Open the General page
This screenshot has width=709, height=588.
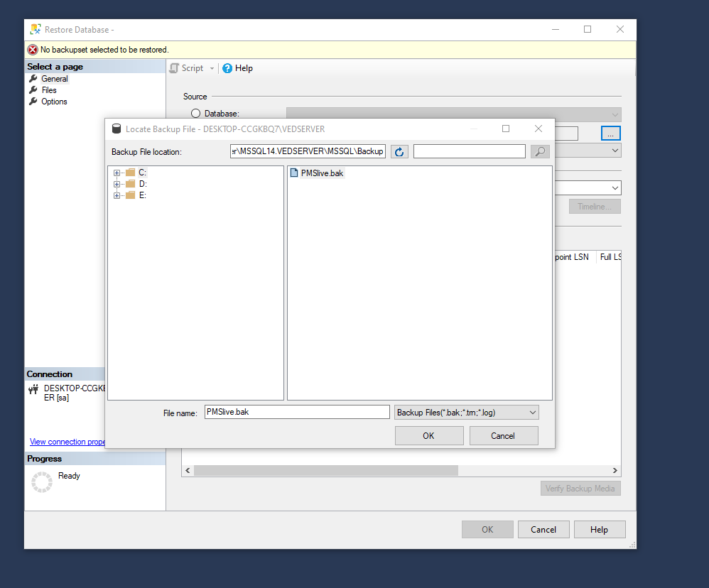pos(54,79)
